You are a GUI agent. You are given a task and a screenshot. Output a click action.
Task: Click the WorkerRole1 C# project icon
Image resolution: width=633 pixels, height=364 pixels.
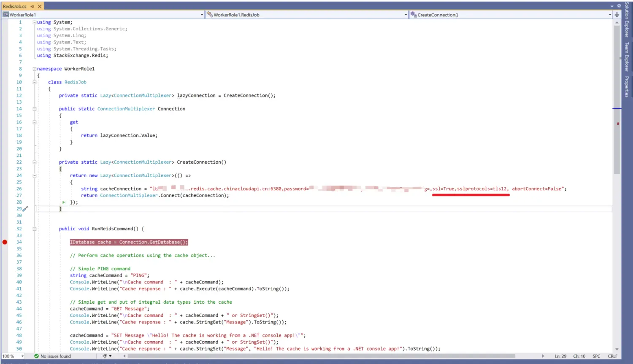(x=6, y=15)
